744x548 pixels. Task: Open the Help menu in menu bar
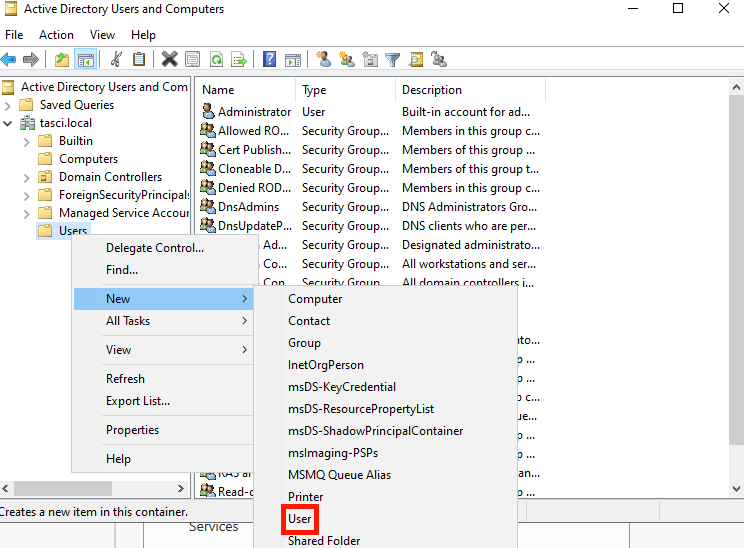coord(143,35)
